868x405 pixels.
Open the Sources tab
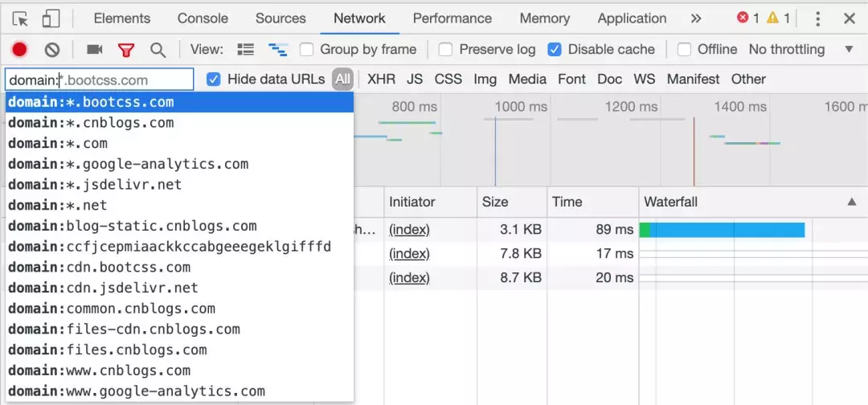pos(280,18)
